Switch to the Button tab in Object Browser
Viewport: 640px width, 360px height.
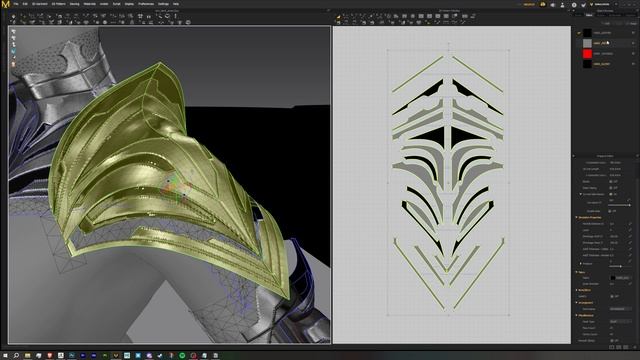[x=600, y=15]
